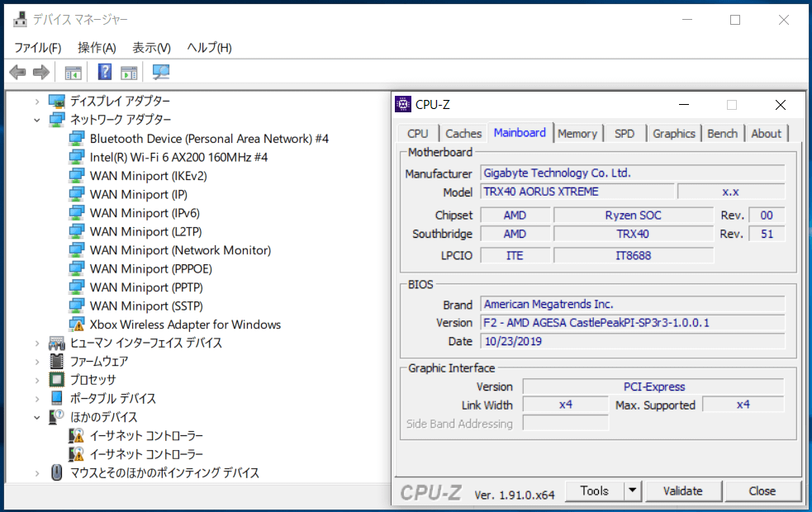Switch to the CPU tab in CPU-Z
Image resolution: width=812 pixels, height=512 pixels.
[418, 134]
